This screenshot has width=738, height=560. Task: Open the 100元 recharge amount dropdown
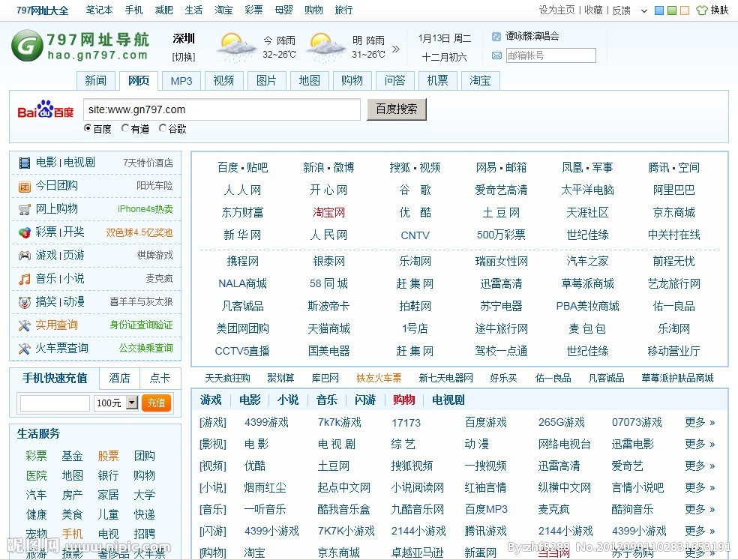[x=132, y=403]
